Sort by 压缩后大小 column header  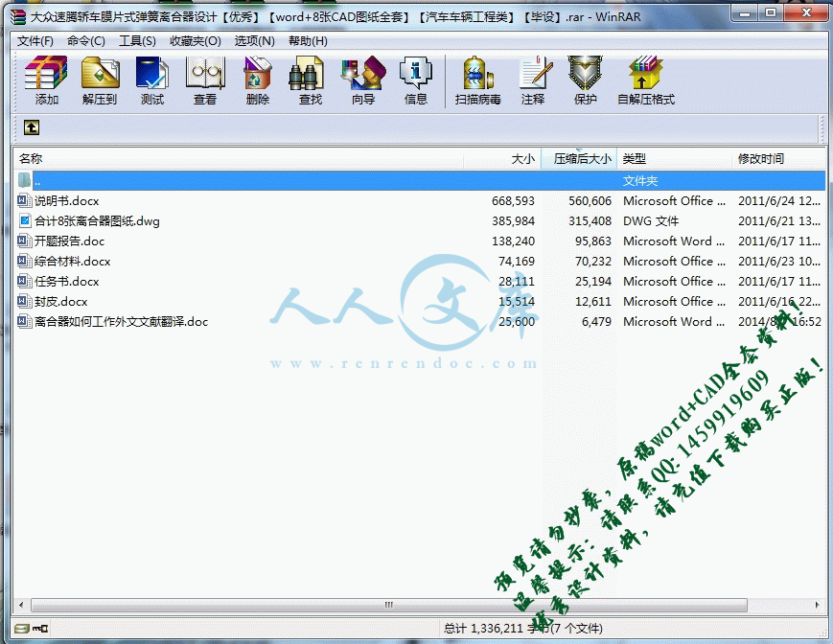[x=579, y=159]
